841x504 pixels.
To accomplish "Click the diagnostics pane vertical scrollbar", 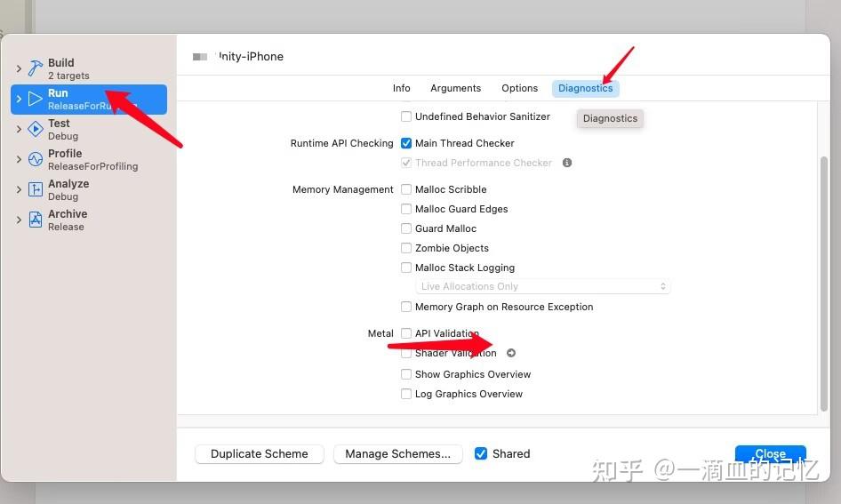I will pos(824,284).
